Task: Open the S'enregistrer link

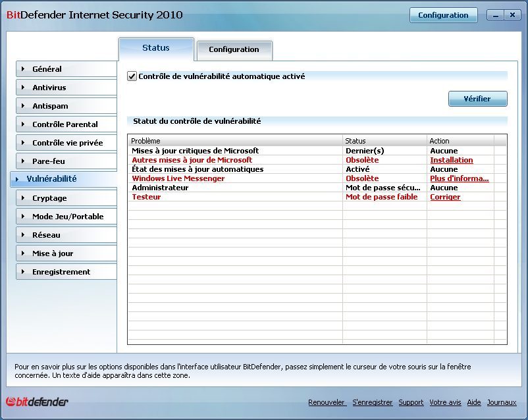Action: [x=373, y=402]
